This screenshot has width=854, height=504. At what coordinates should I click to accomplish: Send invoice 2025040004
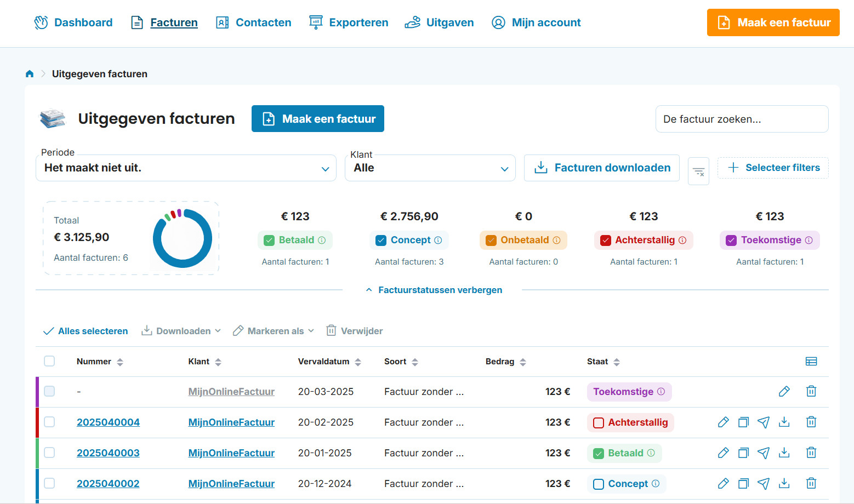point(764,422)
